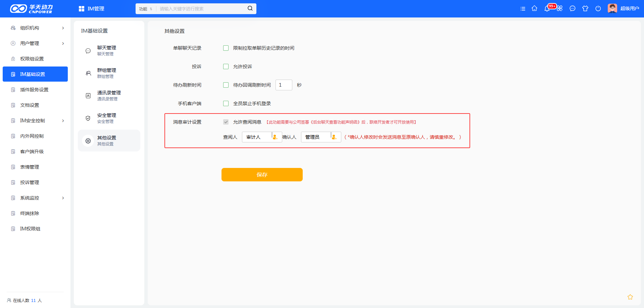The height and width of the screenshot is (308, 644).
Task: Click the super user avatar
Action: (612, 8)
